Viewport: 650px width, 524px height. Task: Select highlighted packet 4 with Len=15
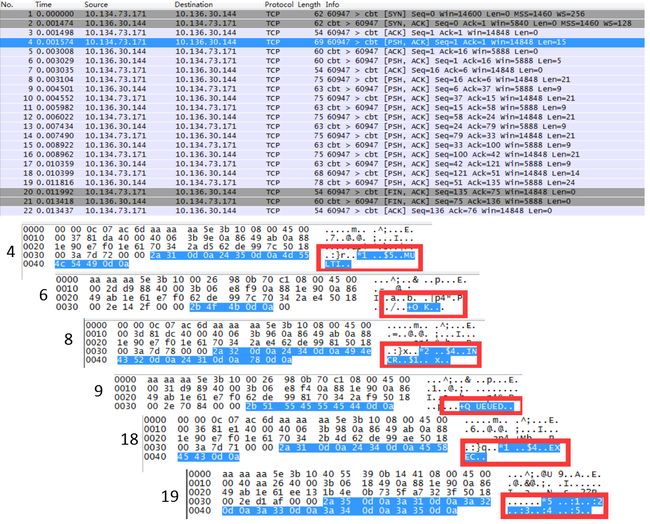pyautogui.click(x=322, y=42)
